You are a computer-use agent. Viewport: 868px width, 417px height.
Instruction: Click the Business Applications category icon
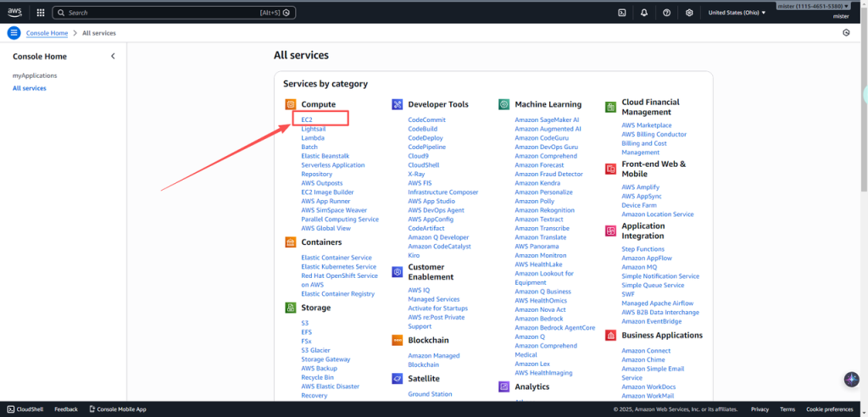[x=610, y=335]
